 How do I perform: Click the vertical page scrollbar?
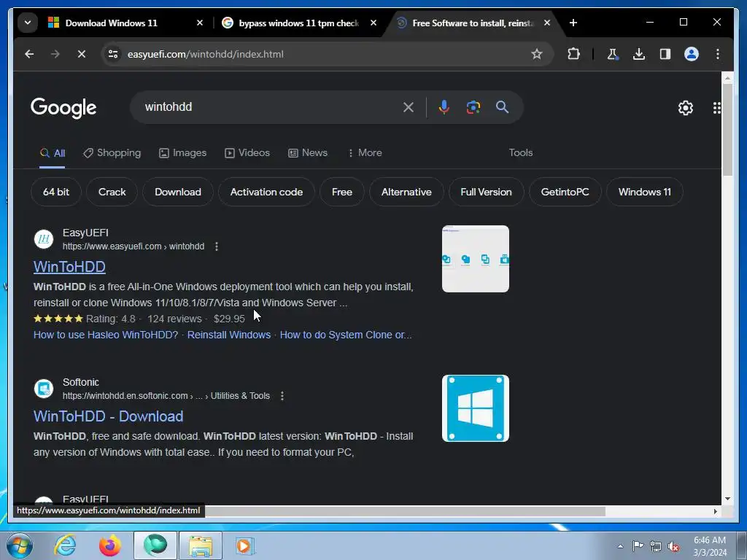(727, 130)
